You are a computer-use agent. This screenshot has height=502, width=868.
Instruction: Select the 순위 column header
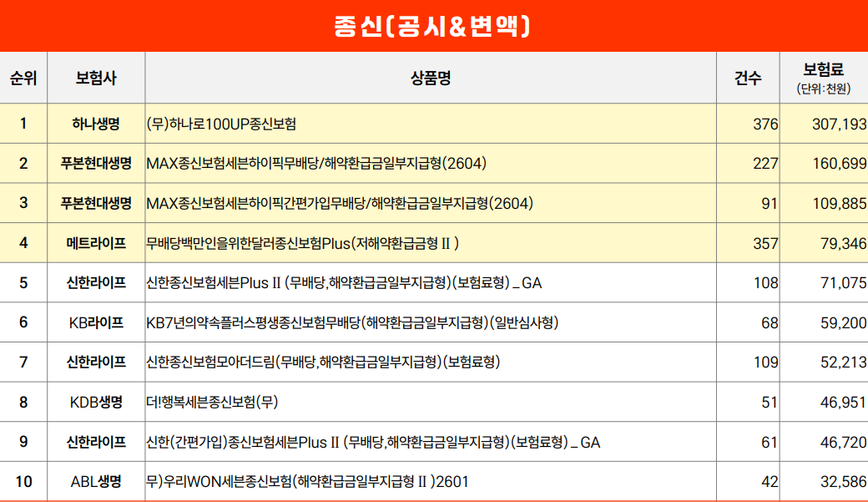(23, 79)
